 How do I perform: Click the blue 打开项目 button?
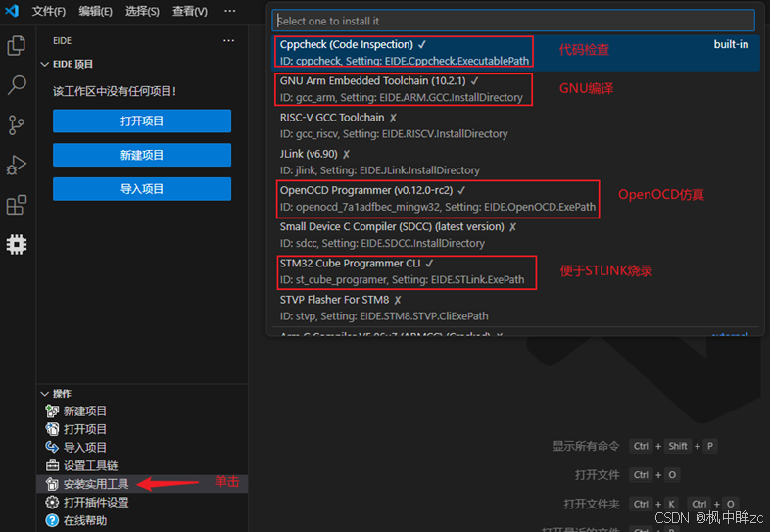tap(142, 121)
